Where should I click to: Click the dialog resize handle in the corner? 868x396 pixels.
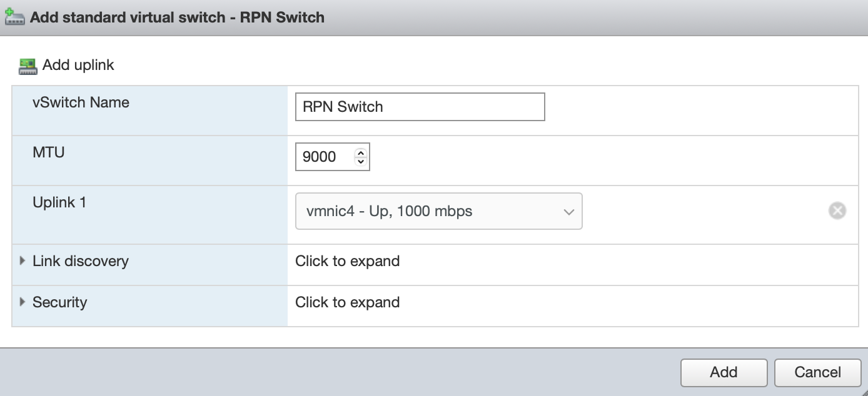(863, 391)
